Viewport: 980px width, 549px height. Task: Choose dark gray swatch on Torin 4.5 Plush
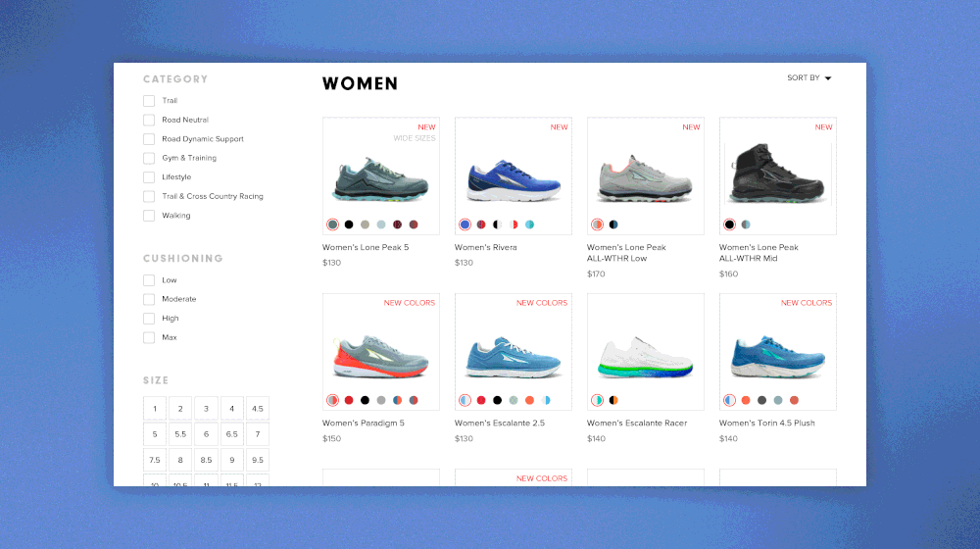pos(761,400)
